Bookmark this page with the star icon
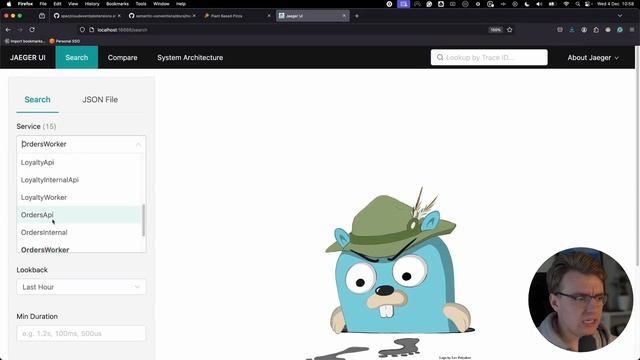This screenshot has width=640, height=360. [x=509, y=30]
